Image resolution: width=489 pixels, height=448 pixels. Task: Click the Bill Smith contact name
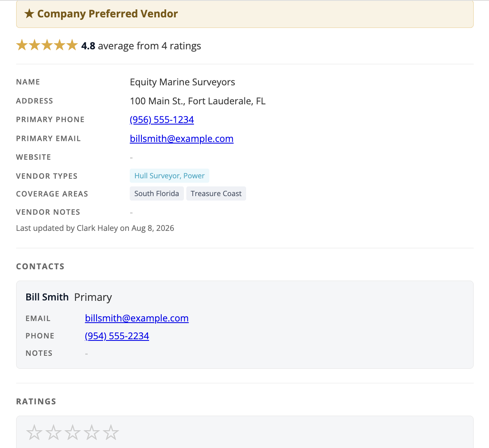(47, 297)
